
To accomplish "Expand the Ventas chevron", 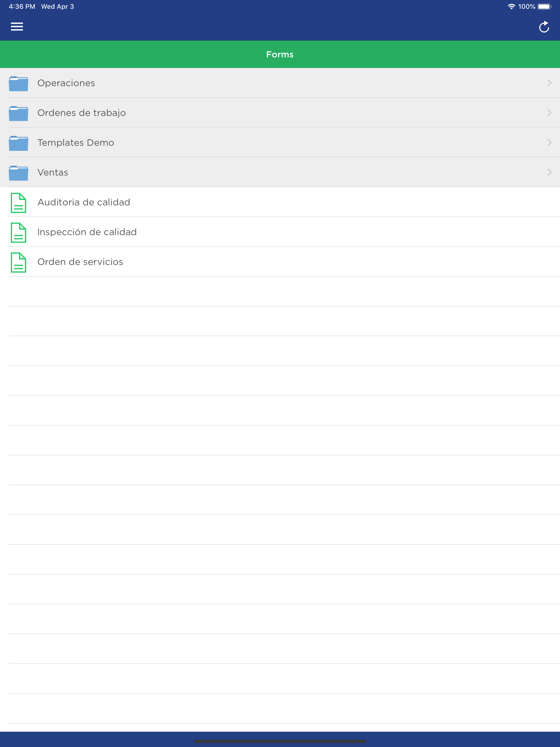I will point(549,172).
